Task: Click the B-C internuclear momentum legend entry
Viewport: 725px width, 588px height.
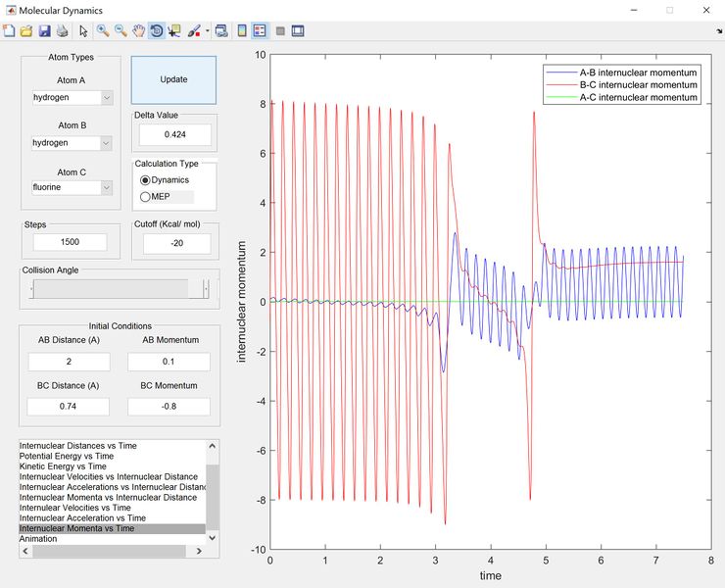Action: point(621,85)
